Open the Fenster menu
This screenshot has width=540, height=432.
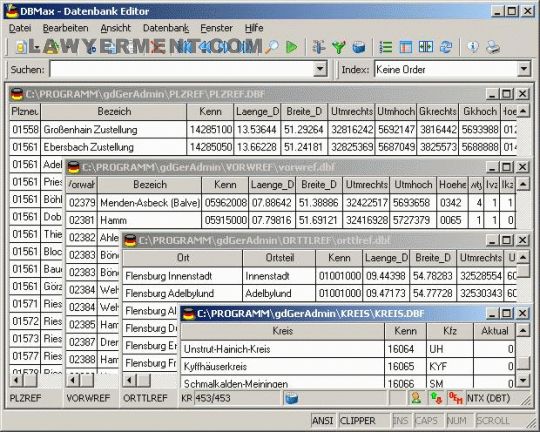click(216, 28)
